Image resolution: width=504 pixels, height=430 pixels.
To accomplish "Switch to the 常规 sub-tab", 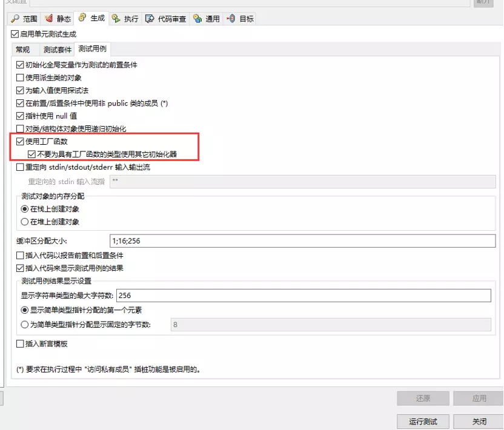I will point(23,50).
